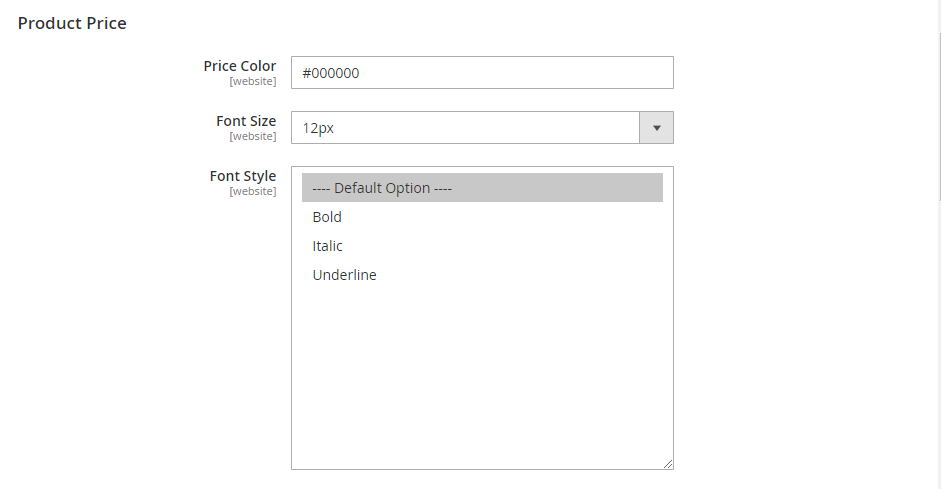Choose Italic from the Font Style list

482,245
